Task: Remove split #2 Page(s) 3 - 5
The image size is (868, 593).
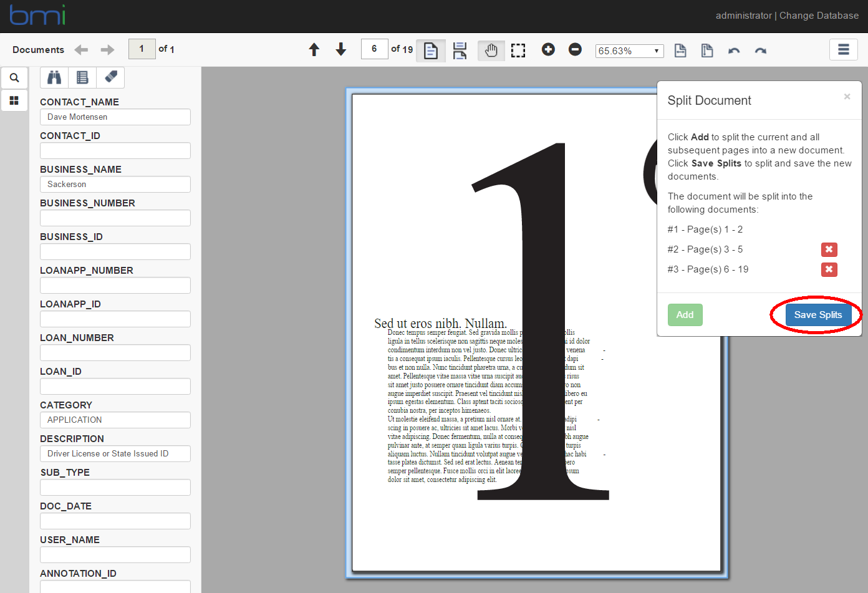Action: [x=829, y=249]
